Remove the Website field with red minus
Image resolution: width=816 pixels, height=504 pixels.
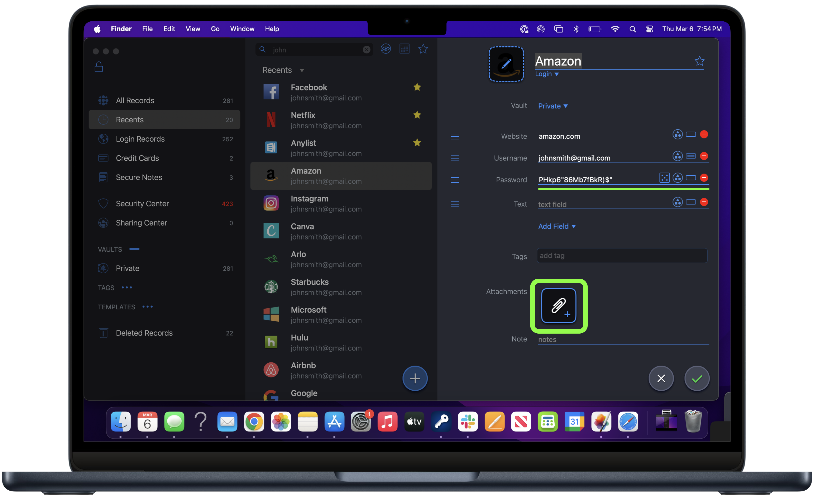click(x=704, y=134)
